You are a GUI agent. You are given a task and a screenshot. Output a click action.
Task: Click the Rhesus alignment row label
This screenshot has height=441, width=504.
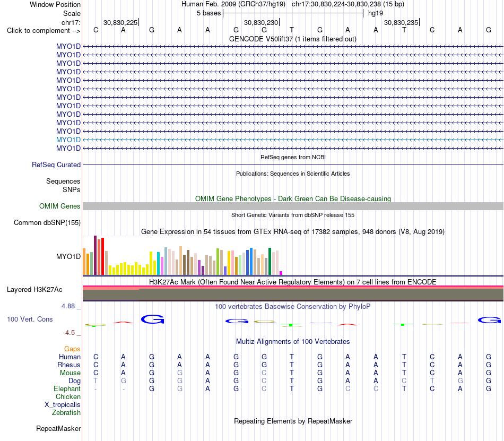[x=68, y=365]
